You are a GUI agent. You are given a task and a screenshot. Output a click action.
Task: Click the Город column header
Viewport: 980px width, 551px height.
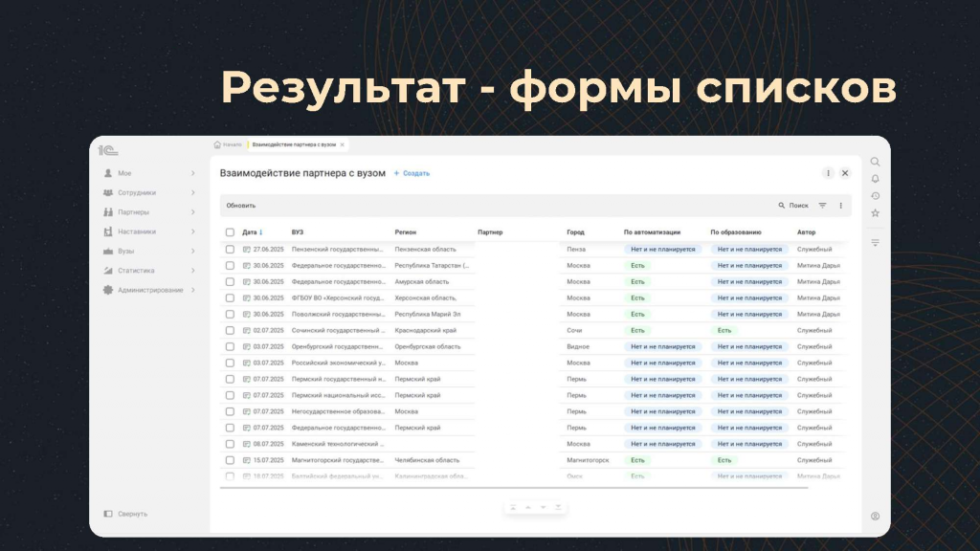click(x=575, y=232)
